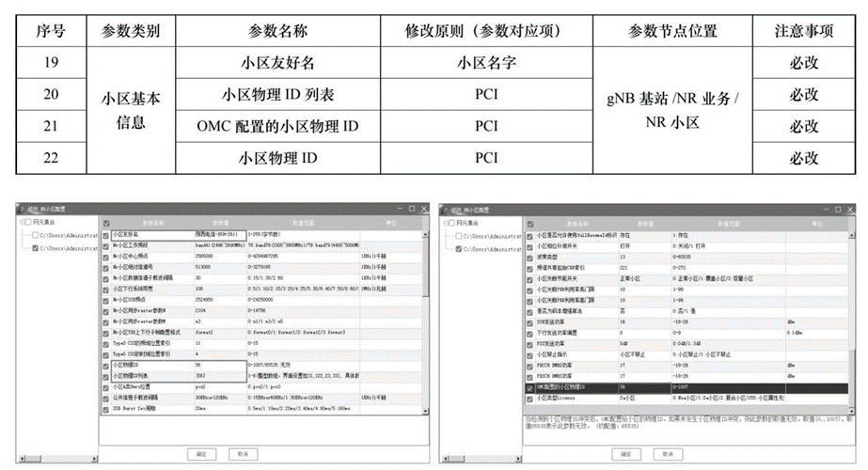Toggle the select-all header checkbox in right dialog
Image resolution: width=868 pixels, height=470 pixels.
tap(530, 225)
